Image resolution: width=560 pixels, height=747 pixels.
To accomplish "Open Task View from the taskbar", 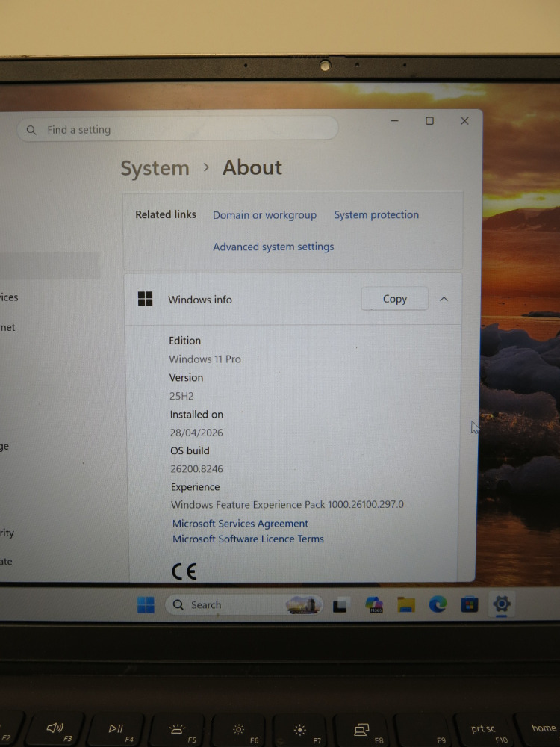I will tap(340, 604).
